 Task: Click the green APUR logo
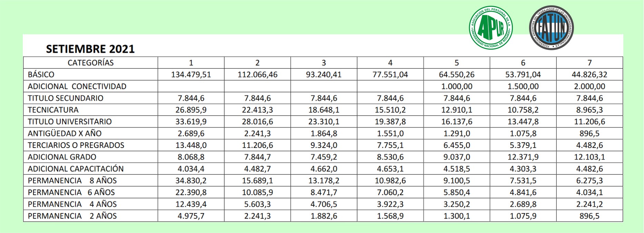pos(491,28)
